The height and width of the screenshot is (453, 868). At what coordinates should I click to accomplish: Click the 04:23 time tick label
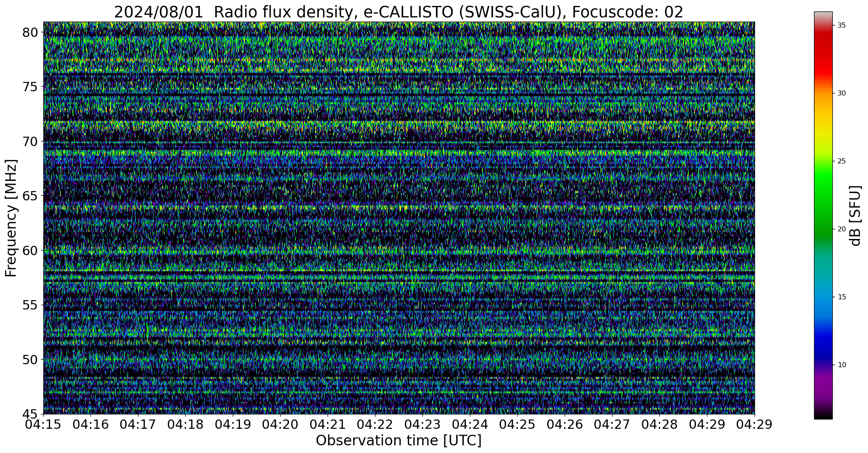pos(423,424)
